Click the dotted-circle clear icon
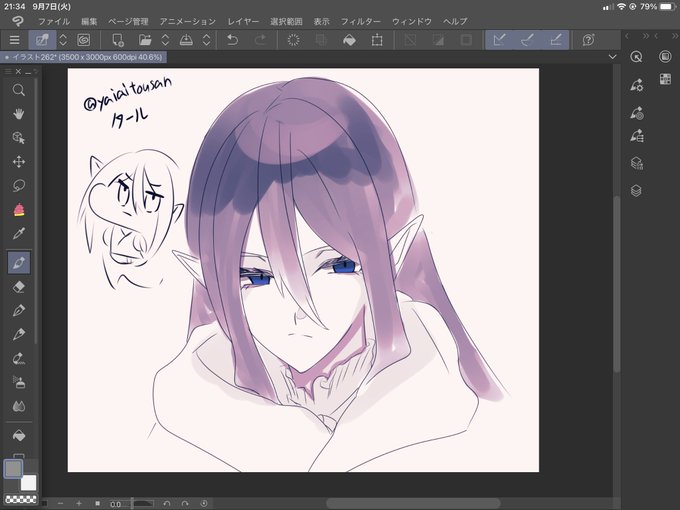Viewport: 680px width, 510px height. click(294, 40)
